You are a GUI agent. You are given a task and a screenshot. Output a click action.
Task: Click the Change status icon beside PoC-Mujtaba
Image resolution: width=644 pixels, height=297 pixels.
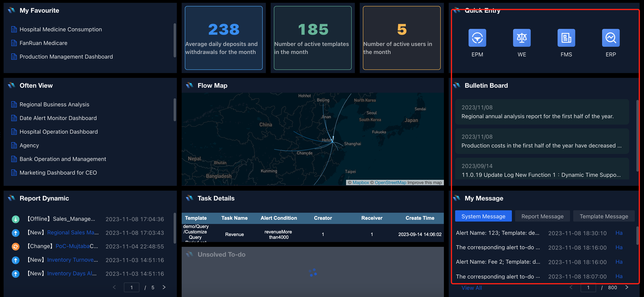pos(15,246)
